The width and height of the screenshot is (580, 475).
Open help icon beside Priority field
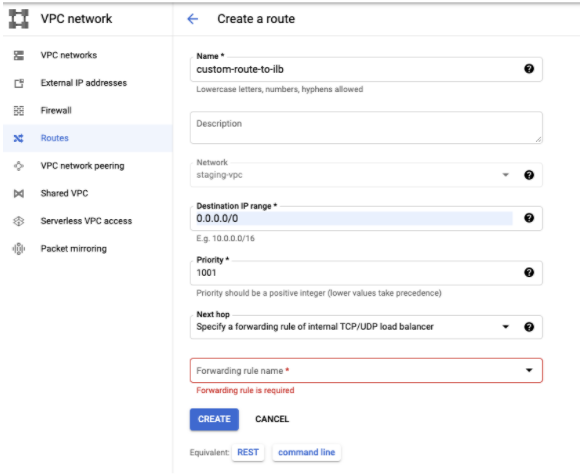click(529, 272)
